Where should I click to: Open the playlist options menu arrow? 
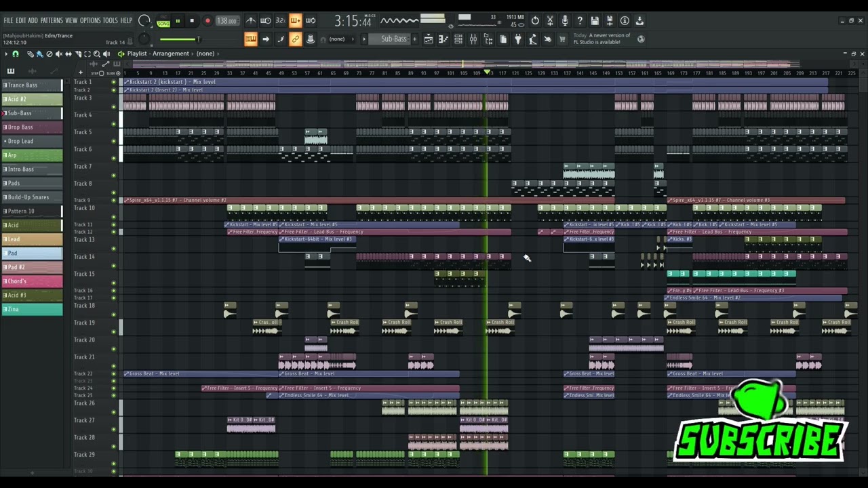click(6, 54)
